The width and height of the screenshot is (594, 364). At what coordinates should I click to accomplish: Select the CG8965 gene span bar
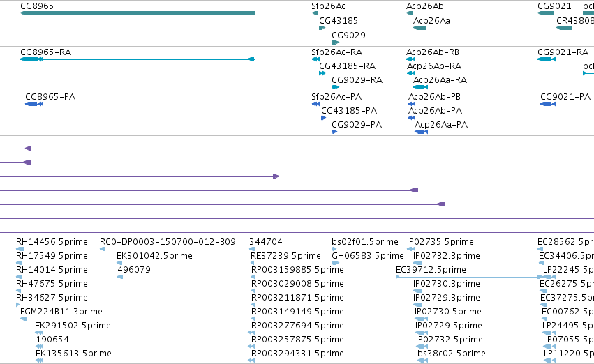tap(137, 13)
